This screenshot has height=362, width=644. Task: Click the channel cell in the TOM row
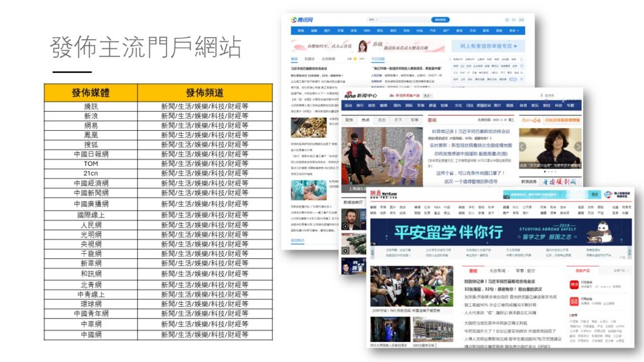pos(204,163)
